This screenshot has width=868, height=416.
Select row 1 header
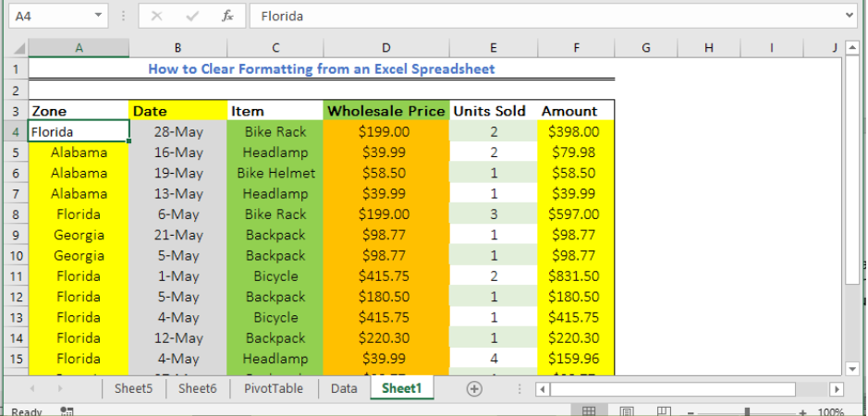point(16,69)
